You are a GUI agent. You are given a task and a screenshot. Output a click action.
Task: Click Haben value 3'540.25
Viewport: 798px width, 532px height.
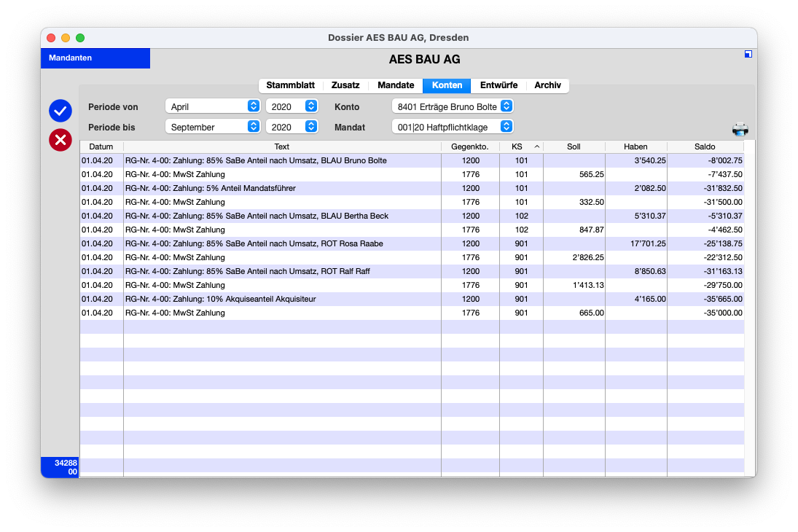click(650, 160)
